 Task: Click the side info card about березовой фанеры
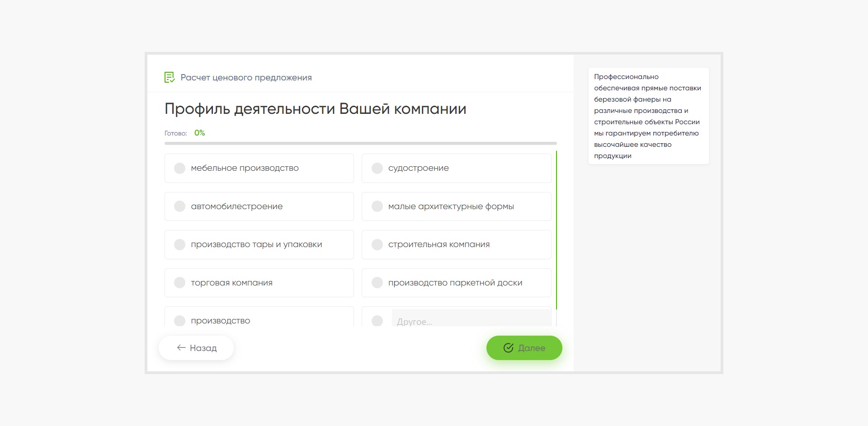(649, 116)
